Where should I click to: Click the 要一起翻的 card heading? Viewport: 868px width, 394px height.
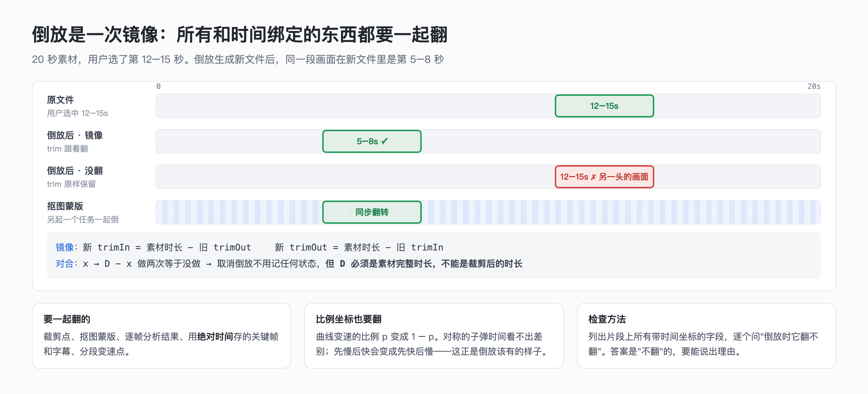point(67,319)
